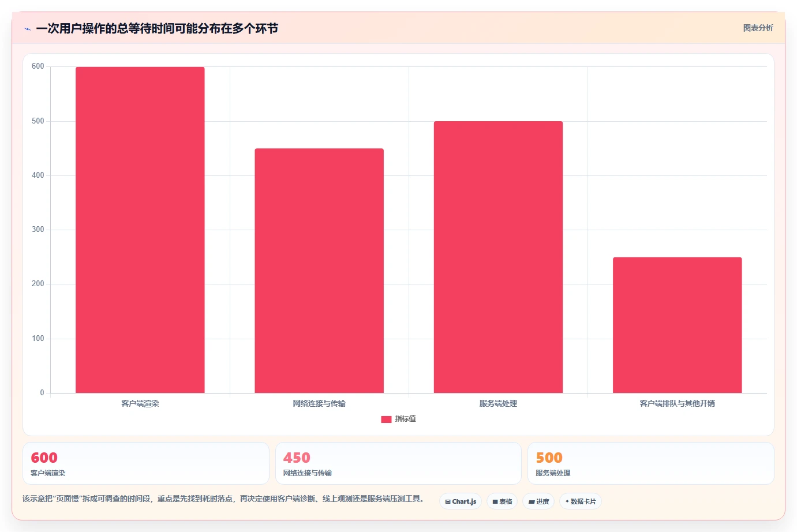Click the 图表分析 label in the header
This screenshot has height=532, width=797.
(758, 28)
